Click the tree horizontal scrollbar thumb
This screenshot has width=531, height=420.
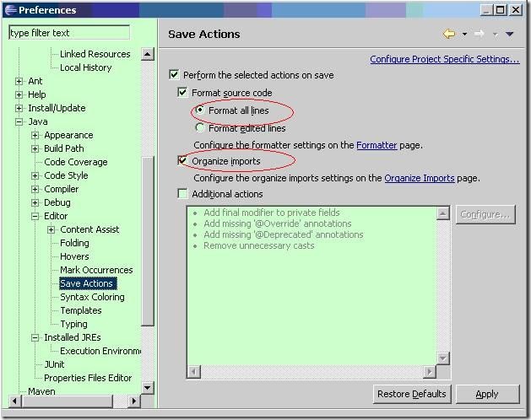pyautogui.click(x=67, y=401)
